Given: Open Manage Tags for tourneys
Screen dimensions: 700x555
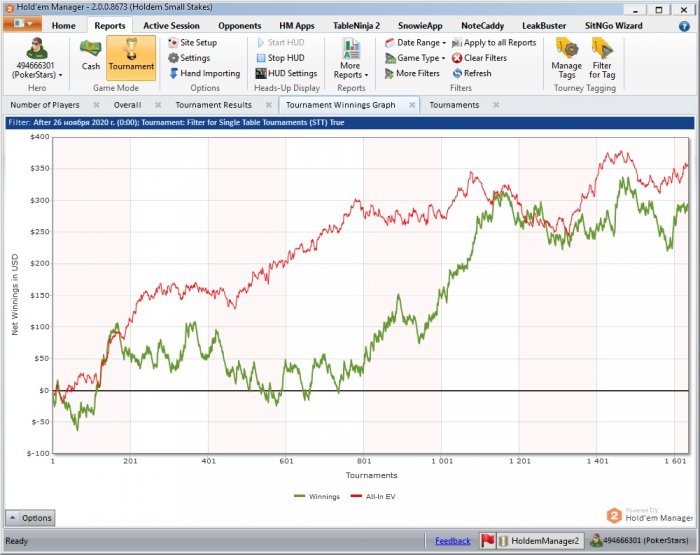Looking at the screenshot, I should point(567,59).
